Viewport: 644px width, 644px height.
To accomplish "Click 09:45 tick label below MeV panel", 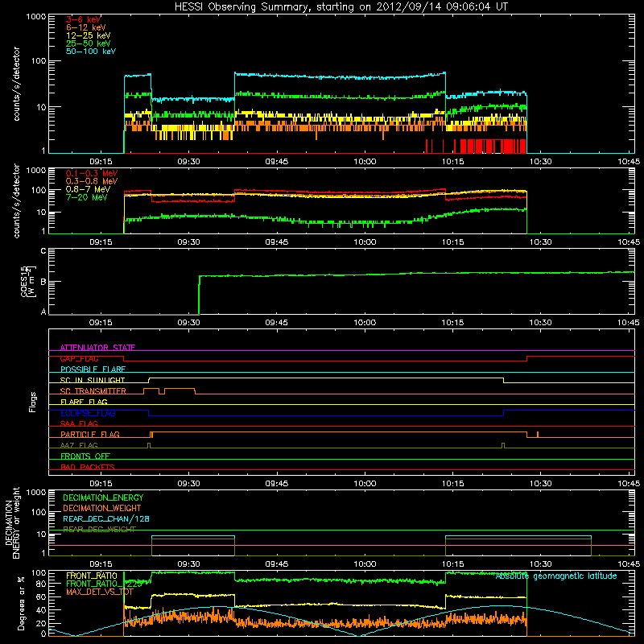I will (x=276, y=242).
